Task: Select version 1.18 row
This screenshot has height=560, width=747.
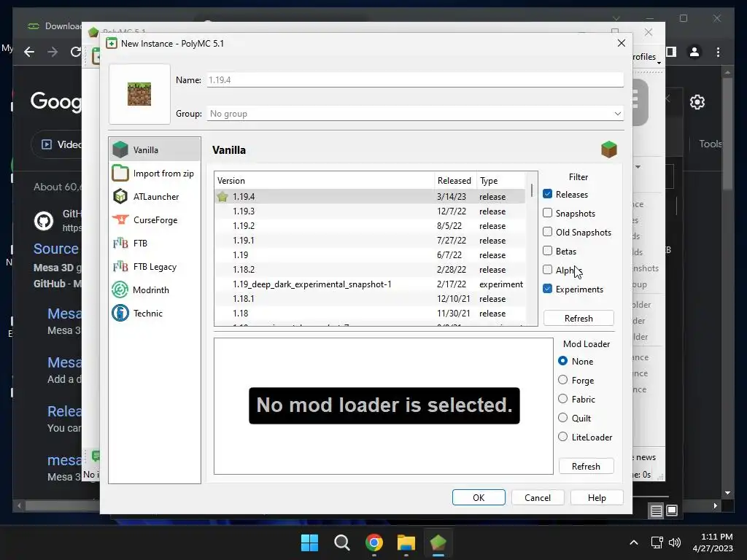Action: pyautogui.click(x=370, y=314)
